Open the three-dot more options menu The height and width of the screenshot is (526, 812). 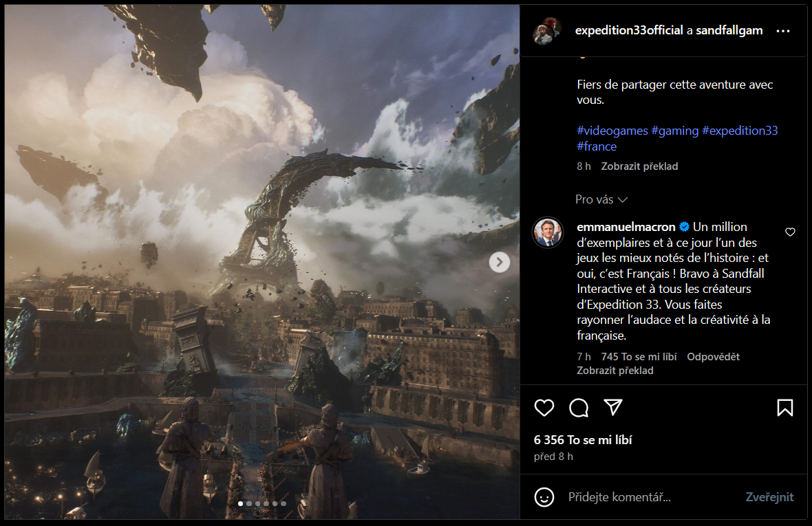click(782, 31)
